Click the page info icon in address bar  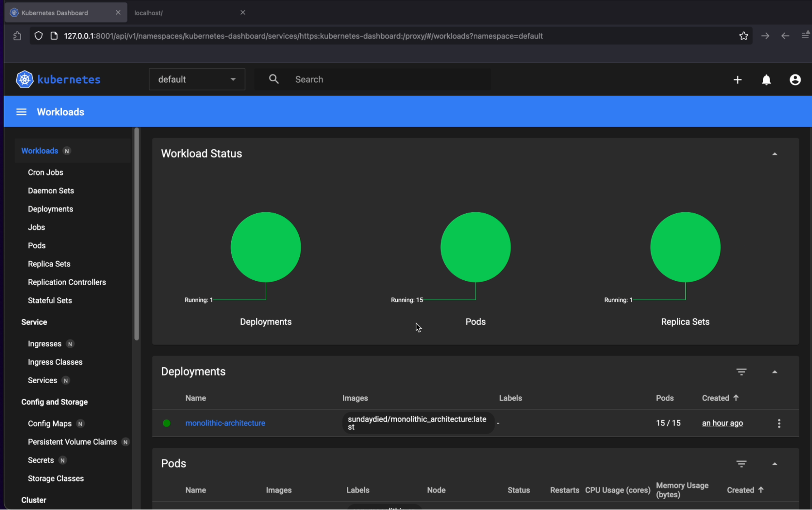click(54, 36)
